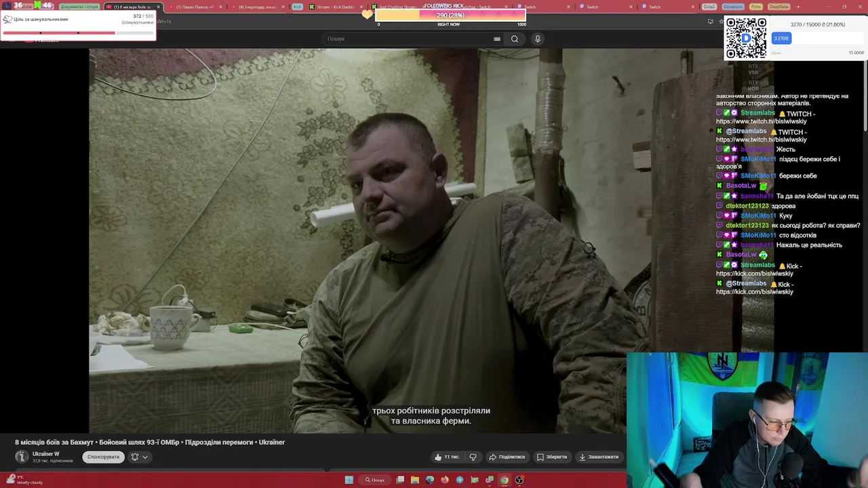Viewport: 868px width, 488px height.
Task: Select username 'SMoKiMo11' on 'бережи себе' message
Action: pos(758,176)
